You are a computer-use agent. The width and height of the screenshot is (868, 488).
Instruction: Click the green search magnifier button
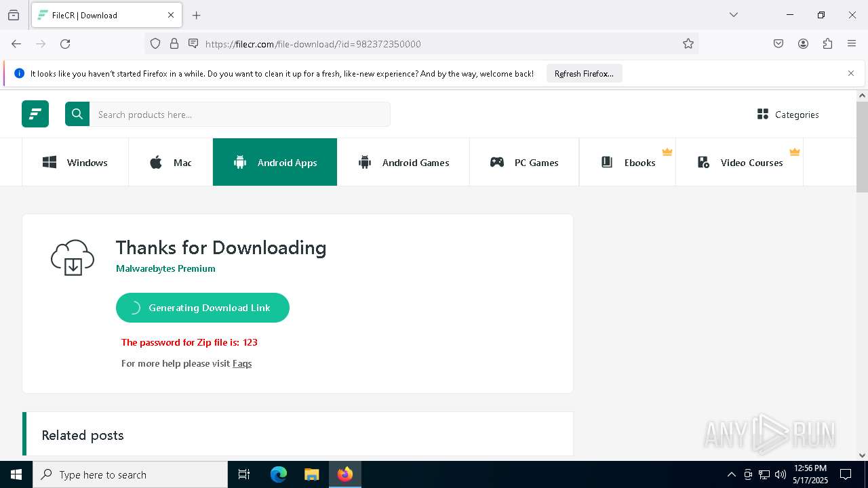tap(77, 114)
